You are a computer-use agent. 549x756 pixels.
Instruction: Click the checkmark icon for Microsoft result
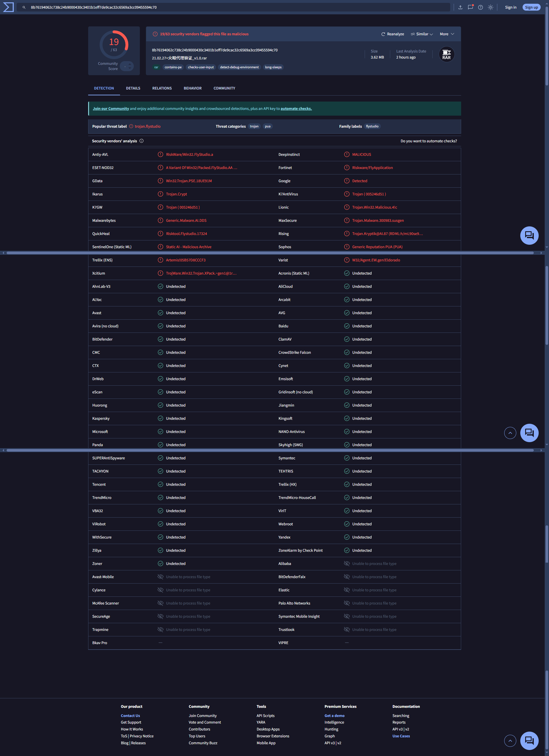click(x=161, y=432)
